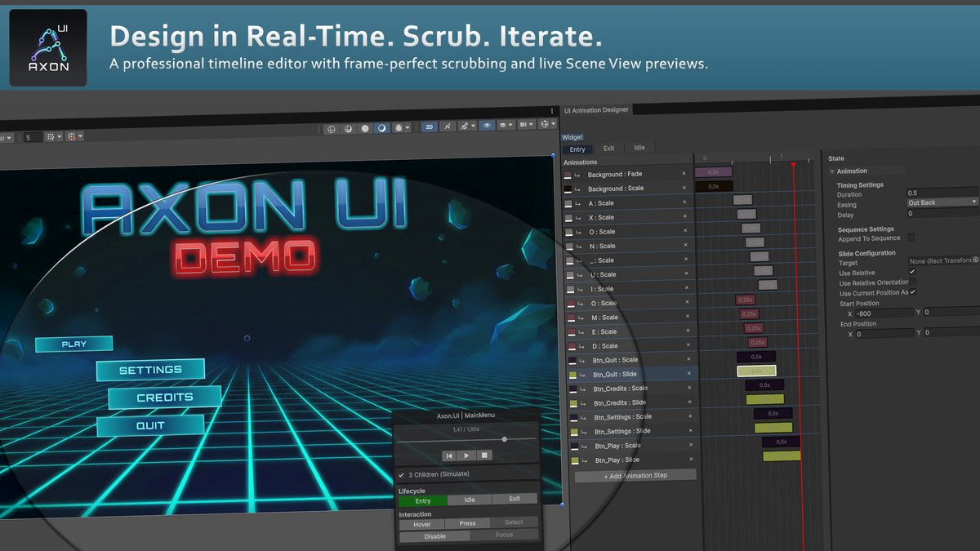Viewport: 980px width, 551px height.
Task: Click the Start Position X field showing -800
Action: click(x=884, y=313)
